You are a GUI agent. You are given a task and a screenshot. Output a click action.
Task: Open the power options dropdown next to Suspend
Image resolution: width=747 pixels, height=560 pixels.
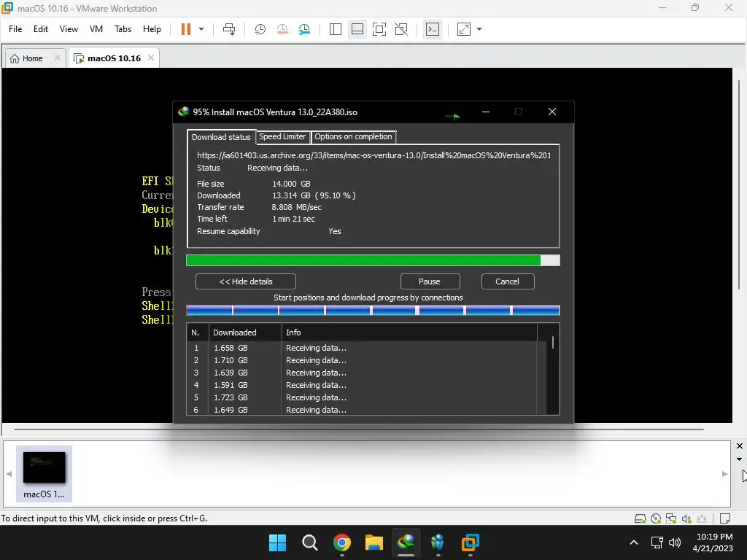[x=201, y=29]
